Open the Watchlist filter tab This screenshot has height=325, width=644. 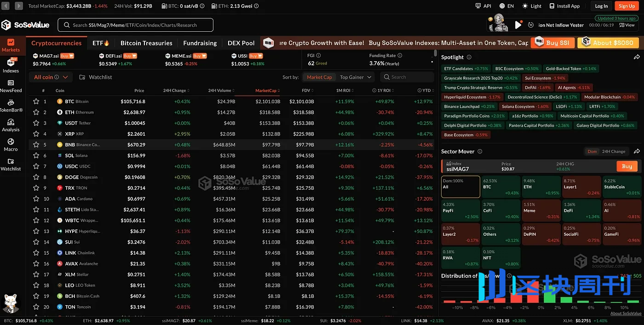[95, 77]
